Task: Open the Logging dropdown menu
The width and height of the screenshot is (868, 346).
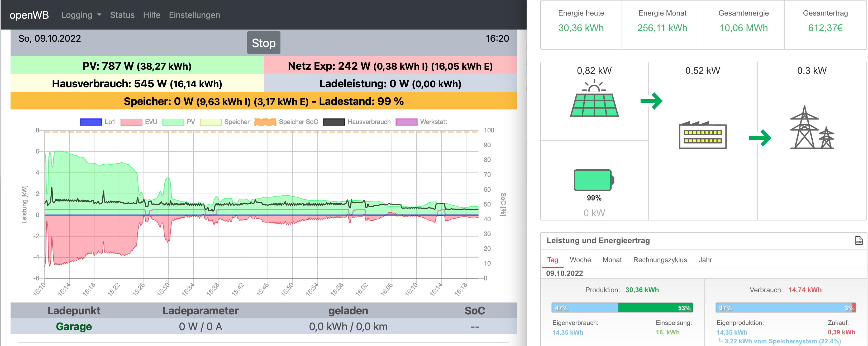Action: (x=81, y=15)
